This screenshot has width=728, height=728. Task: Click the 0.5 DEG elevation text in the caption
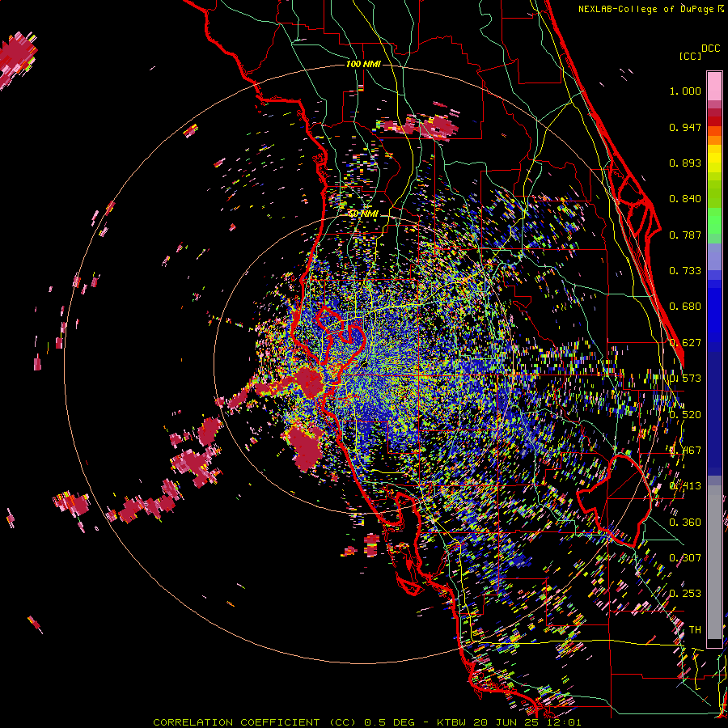[x=388, y=722]
